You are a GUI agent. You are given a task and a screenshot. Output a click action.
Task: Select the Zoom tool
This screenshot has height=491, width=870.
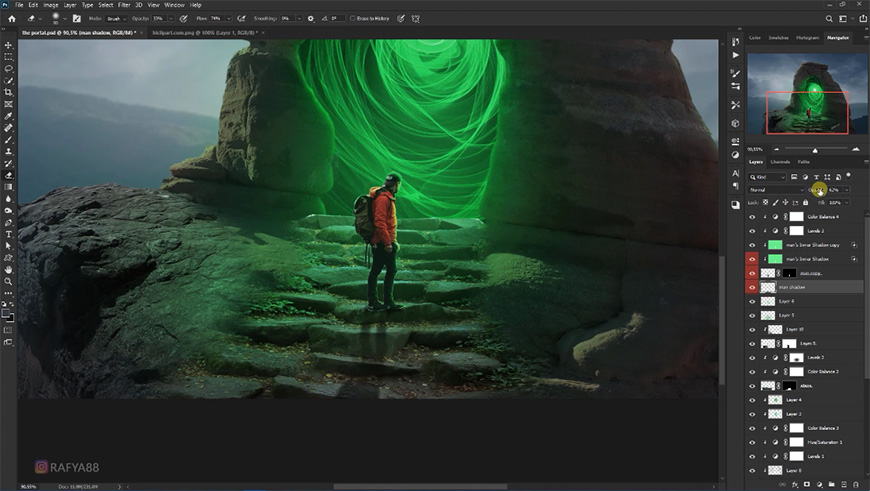tap(8, 281)
